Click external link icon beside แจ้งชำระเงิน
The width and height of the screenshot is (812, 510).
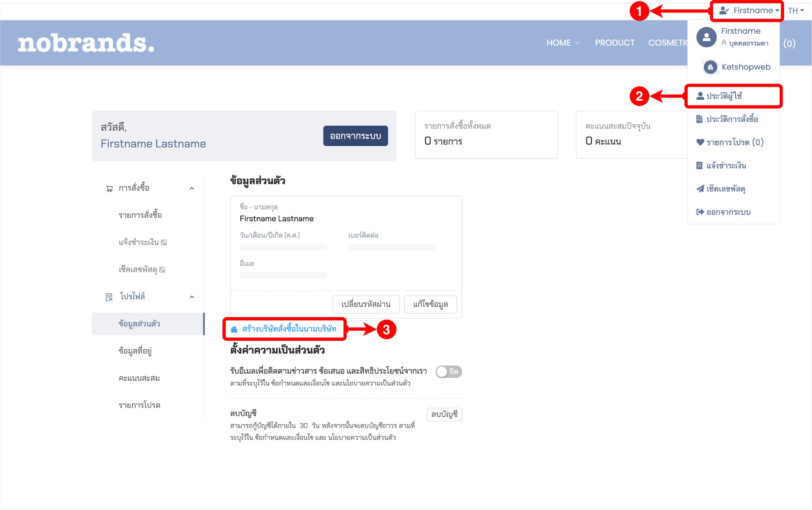pyautogui.click(x=164, y=242)
